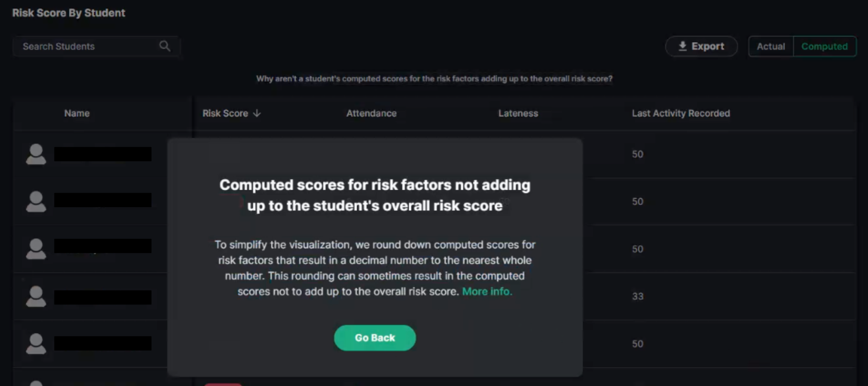Sort by Risk Score column header
This screenshot has width=868, height=386.
[x=225, y=113]
